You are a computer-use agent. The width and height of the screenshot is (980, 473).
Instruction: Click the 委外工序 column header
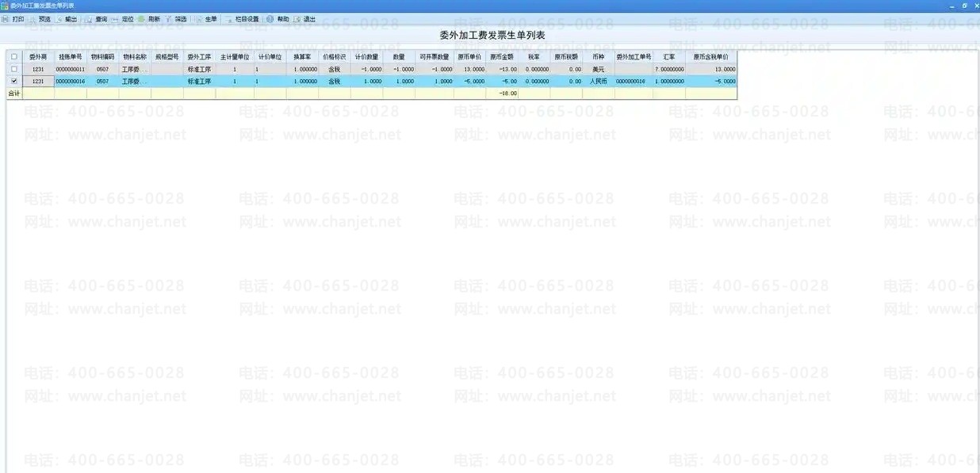point(200,57)
